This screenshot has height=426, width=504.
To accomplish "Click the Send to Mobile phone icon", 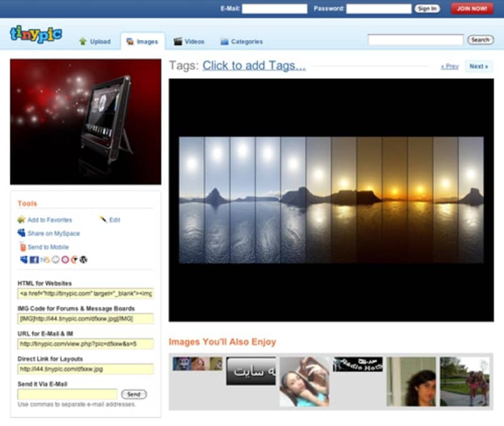I will 21,246.
